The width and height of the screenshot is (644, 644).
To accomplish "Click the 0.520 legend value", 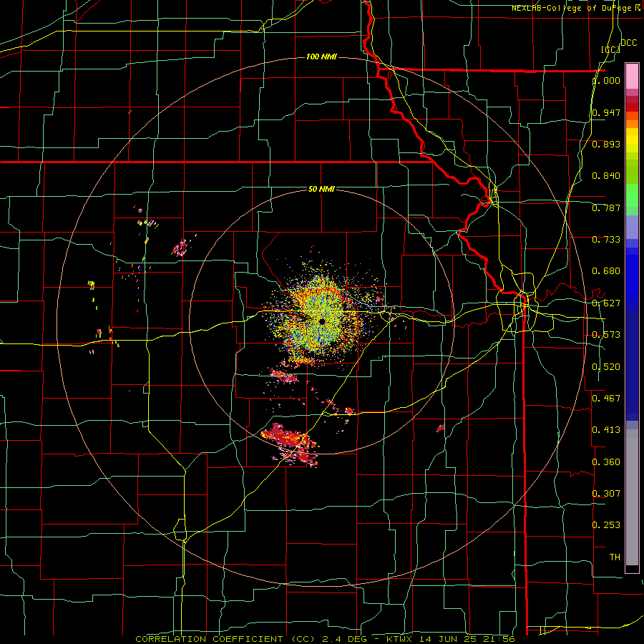I will point(606,367).
